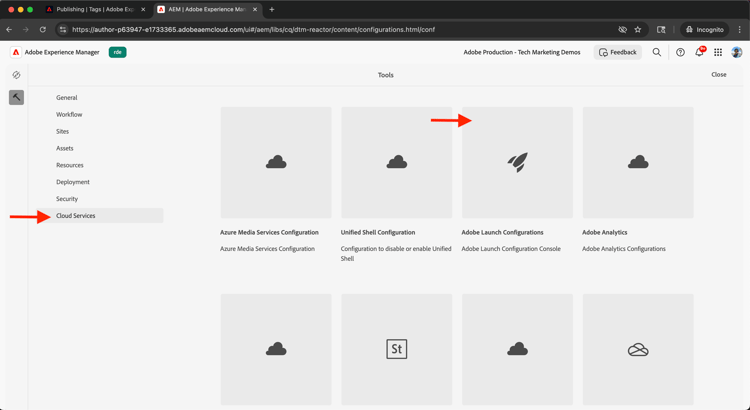Click the Incognito indicator button
The height and width of the screenshot is (410, 750).
[705, 30]
